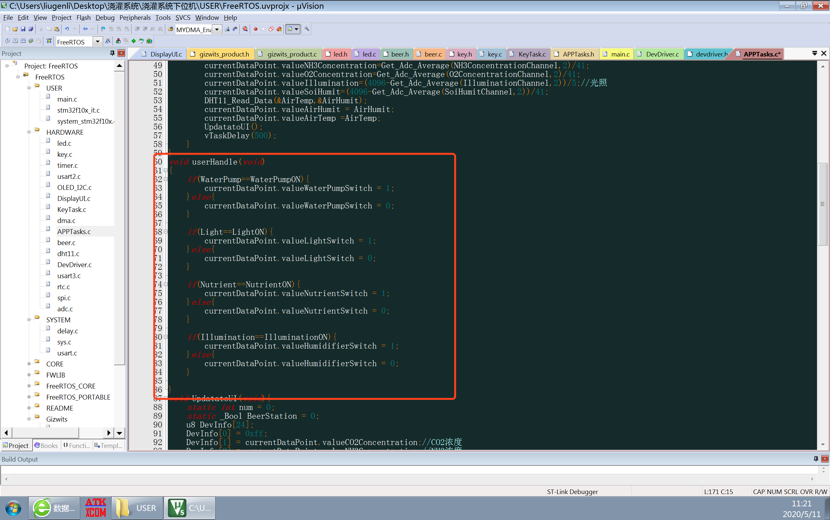Screen dimensions: 830x520
Task: Switch to the gizwits_product.h tab
Action: (220, 54)
